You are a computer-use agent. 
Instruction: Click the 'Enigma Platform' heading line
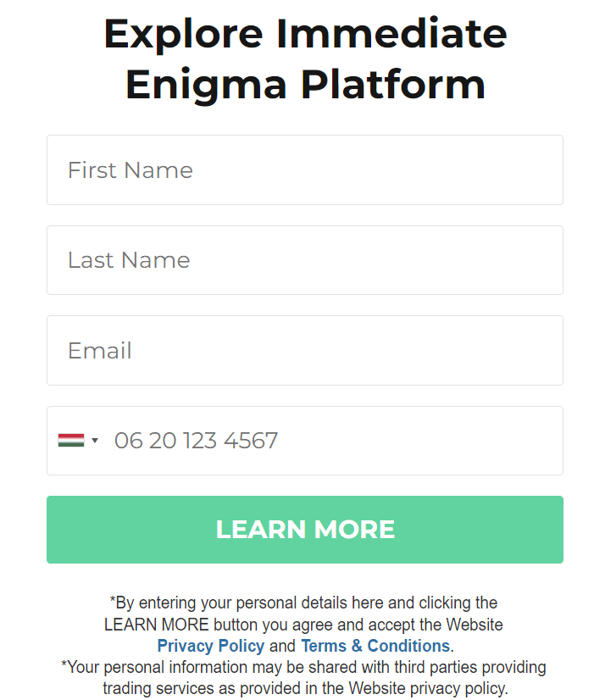click(305, 84)
